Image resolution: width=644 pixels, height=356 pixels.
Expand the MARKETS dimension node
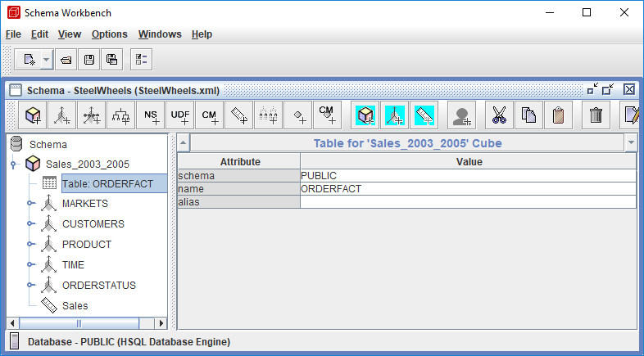pos(30,204)
